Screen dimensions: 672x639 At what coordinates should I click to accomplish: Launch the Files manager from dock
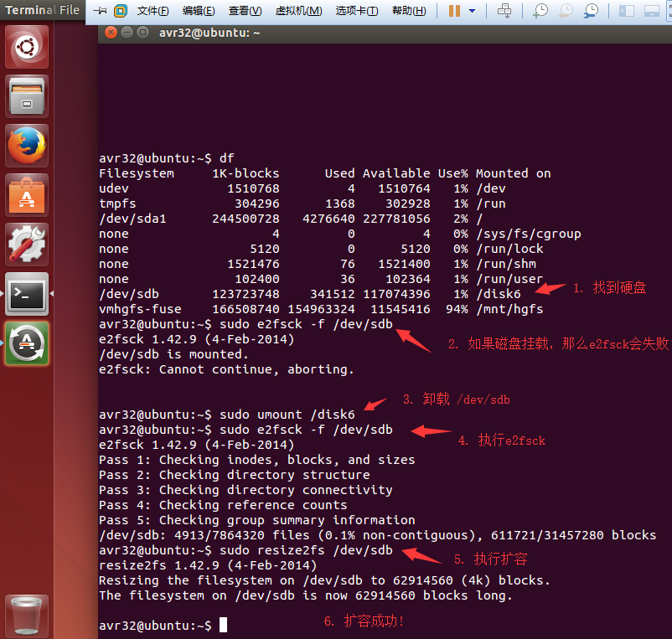27,96
